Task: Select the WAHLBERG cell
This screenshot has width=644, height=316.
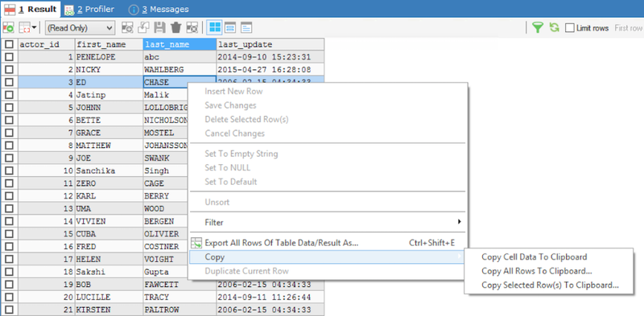Action: coord(180,70)
